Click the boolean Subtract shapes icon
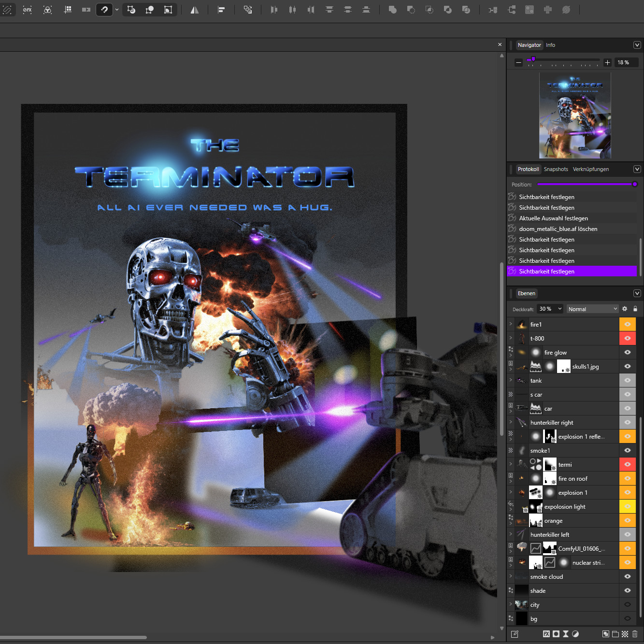This screenshot has width=644, height=644. (411, 10)
